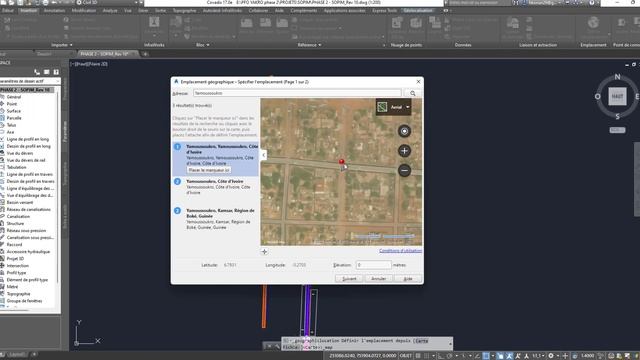The width and height of the screenshot is (640, 360).
Task: Close the Emplacement géographique dialog
Action: [418, 82]
